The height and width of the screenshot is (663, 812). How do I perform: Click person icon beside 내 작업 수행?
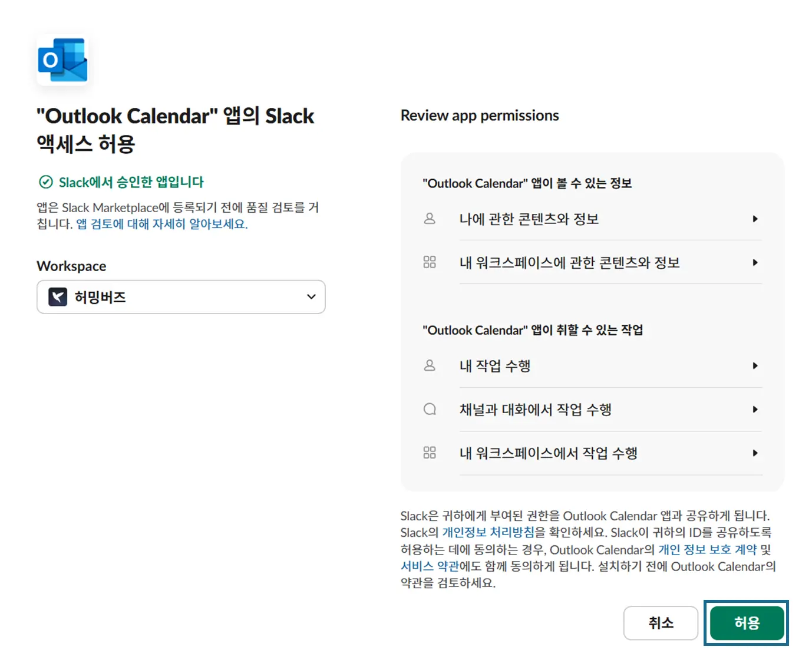(x=430, y=365)
